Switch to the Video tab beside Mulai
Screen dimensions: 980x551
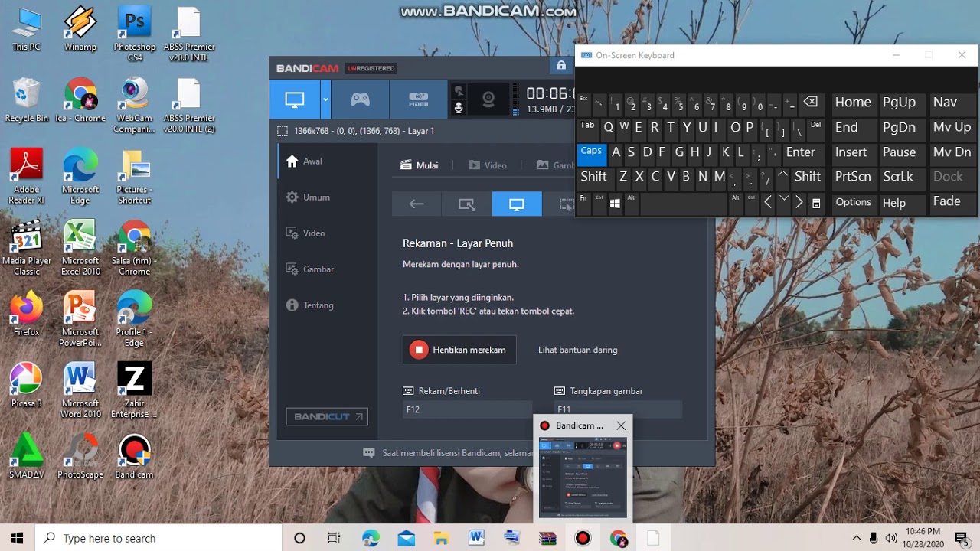point(488,165)
